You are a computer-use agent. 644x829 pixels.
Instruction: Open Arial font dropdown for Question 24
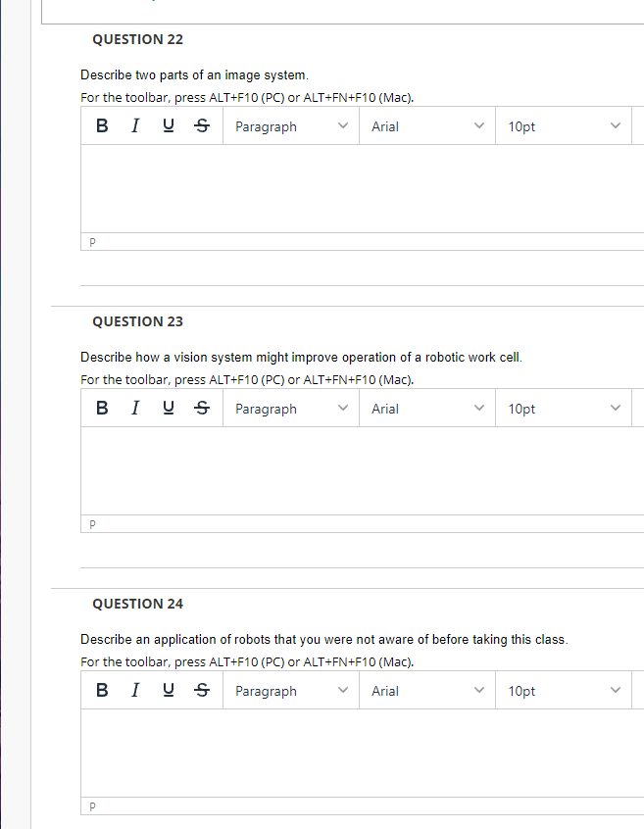click(x=427, y=691)
